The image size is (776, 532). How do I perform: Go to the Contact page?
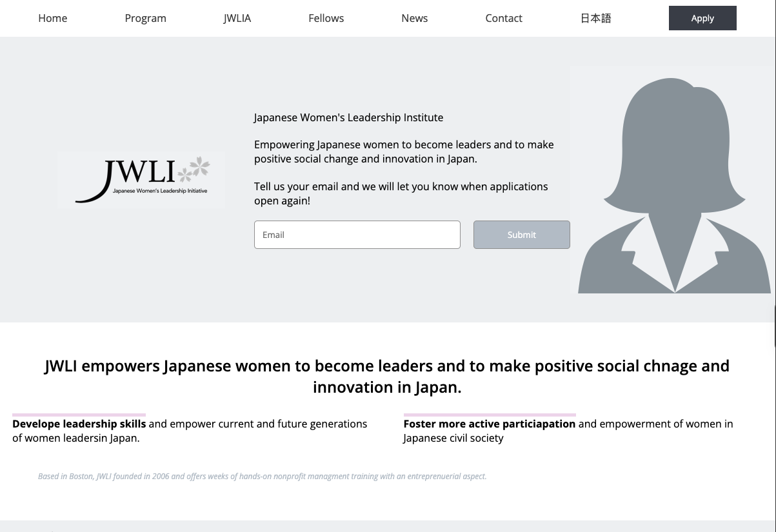click(x=504, y=18)
